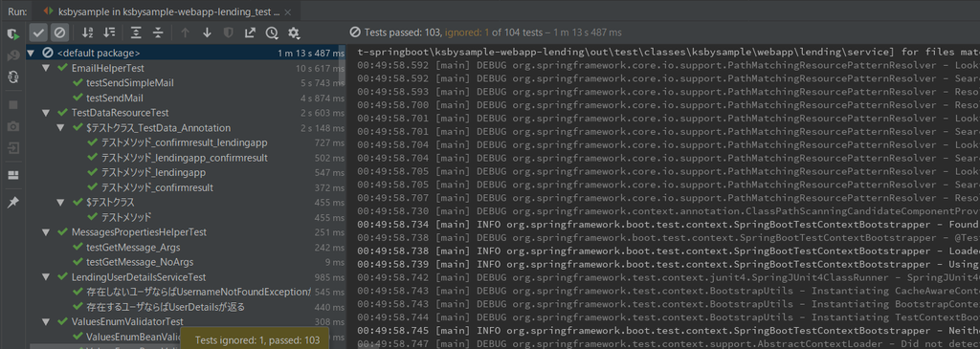This screenshot has height=349, width=980.
Task: Select LendingUserDetailsServiceTest class
Action: 139,277
